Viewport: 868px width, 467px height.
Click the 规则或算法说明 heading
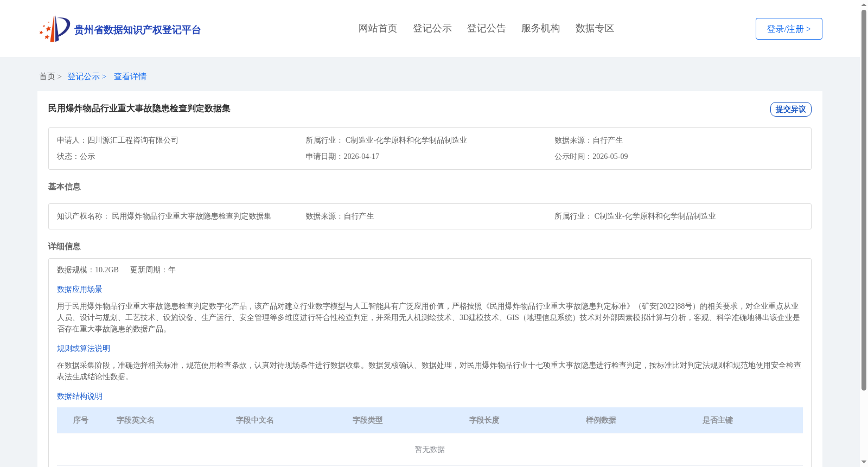tap(84, 348)
